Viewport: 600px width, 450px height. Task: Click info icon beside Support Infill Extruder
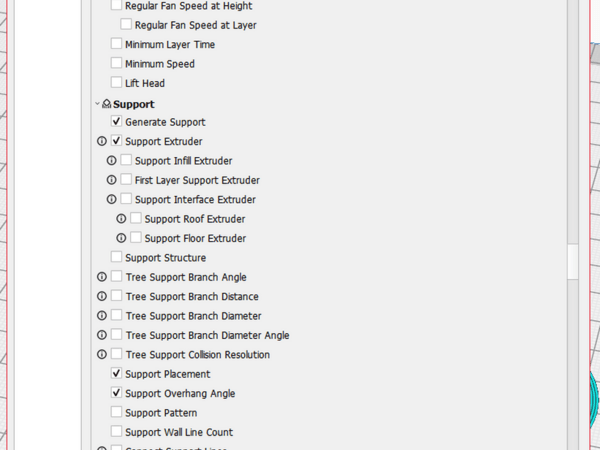point(112,161)
